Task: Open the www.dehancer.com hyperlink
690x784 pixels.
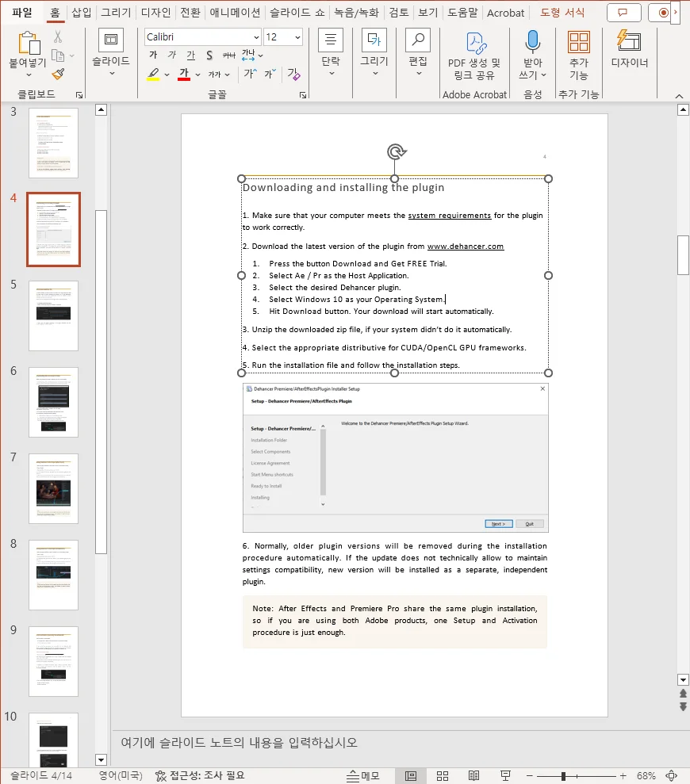Action: pyautogui.click(x=466, y=246)
